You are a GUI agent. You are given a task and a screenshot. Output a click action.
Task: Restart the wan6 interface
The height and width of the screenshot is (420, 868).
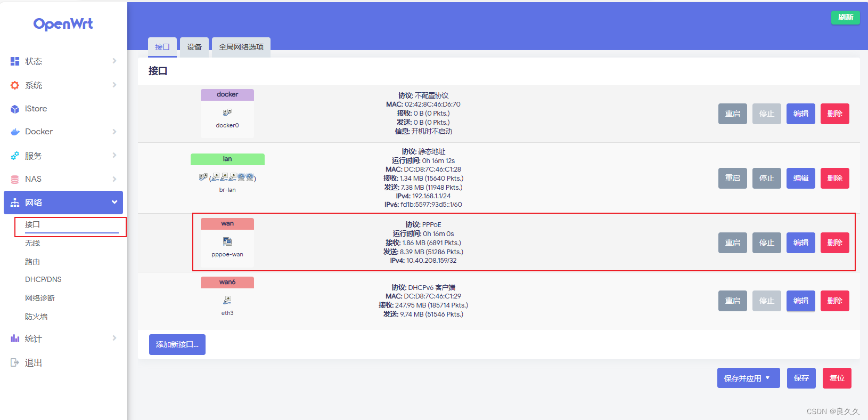pyautogui.click(x=733, y=301)
